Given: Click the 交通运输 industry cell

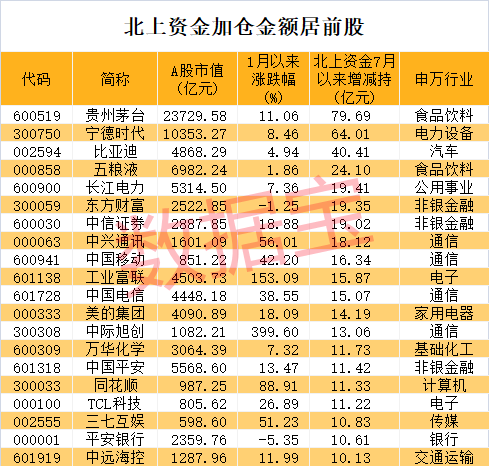Looking at the screenshot, I should click(444, 457).
